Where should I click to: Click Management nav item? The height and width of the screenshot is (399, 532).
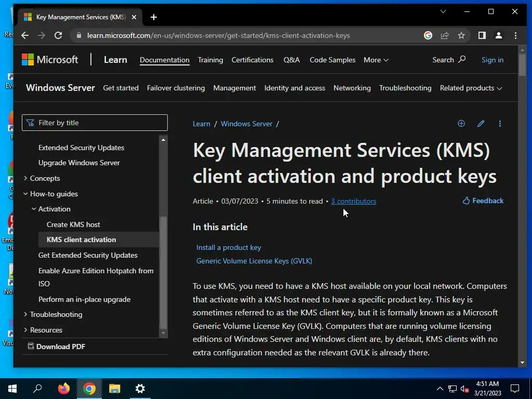tap(234, 88)
